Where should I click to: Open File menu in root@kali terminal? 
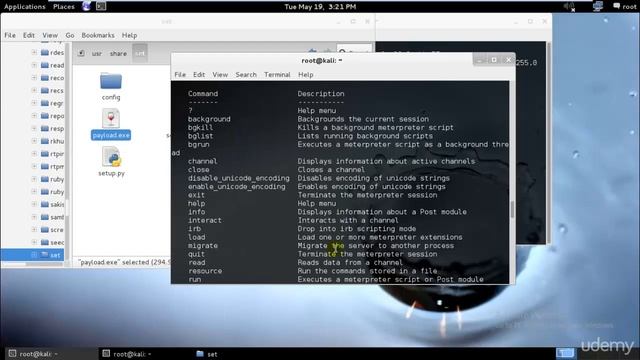[x=180, y=75]
